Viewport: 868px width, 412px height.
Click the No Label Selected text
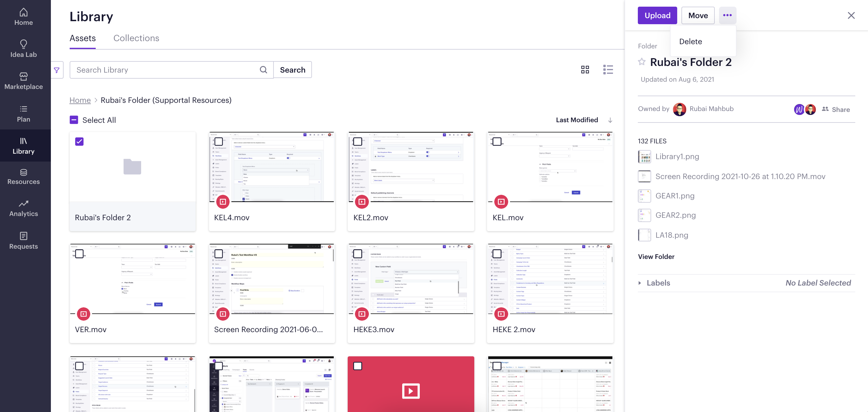818,283
